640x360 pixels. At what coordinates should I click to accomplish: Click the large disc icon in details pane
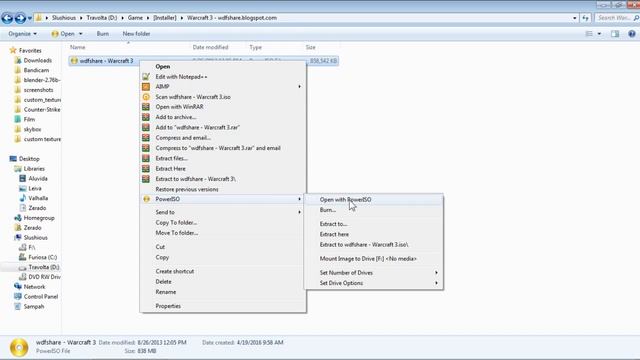coord(19,347)
